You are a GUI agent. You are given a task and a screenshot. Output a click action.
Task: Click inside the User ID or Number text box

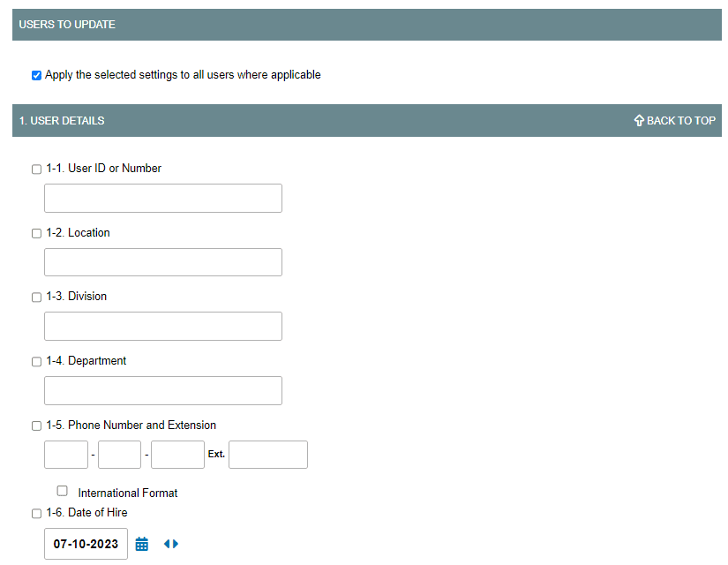(162, 198)
